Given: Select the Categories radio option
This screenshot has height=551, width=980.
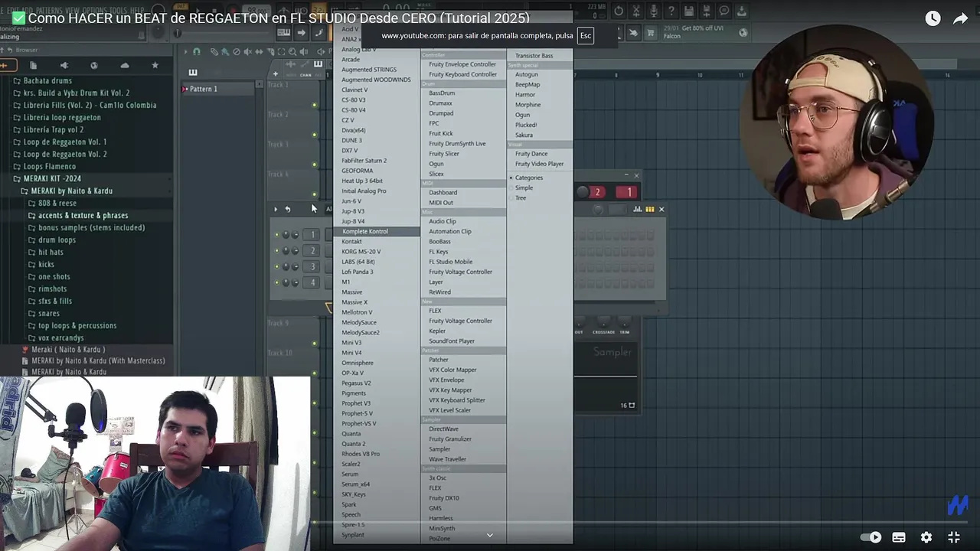Looking at the screenshot, I should pos(528,178).
